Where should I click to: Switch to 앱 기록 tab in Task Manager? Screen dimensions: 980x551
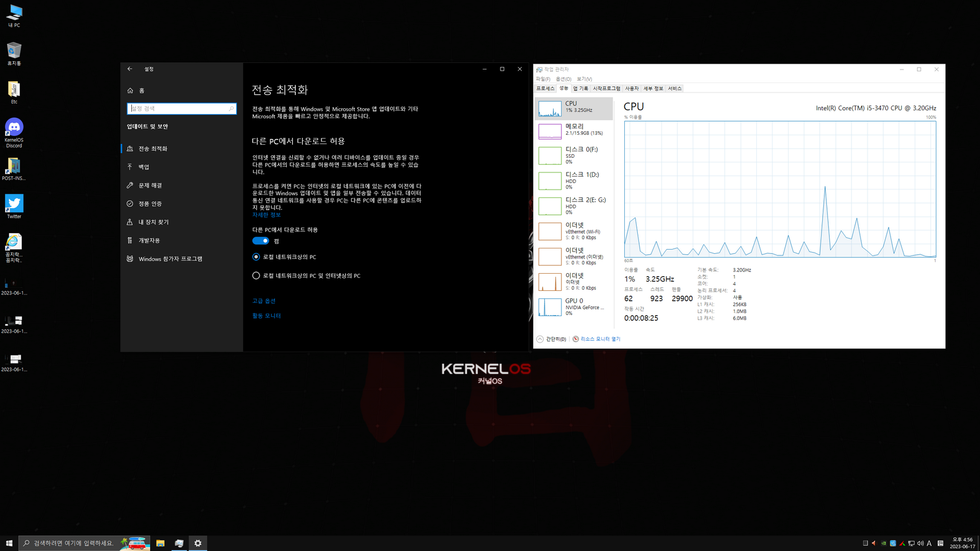tap(580, 88)
